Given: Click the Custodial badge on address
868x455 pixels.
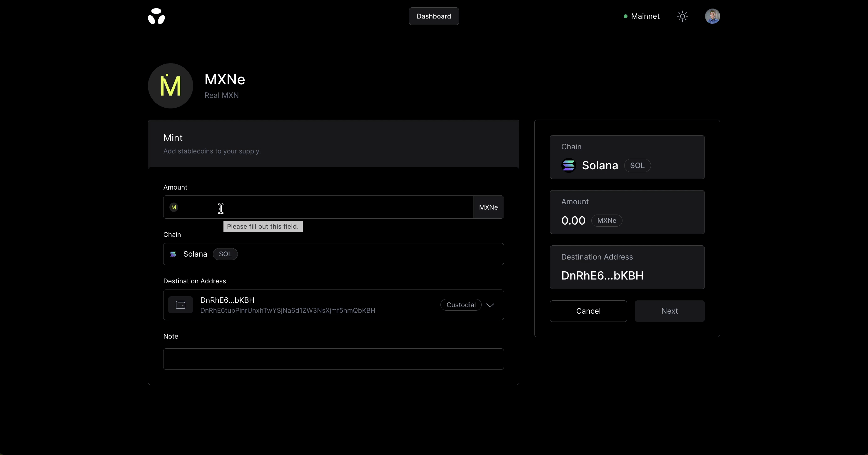Looking at the screenshot, I should 461,305.
